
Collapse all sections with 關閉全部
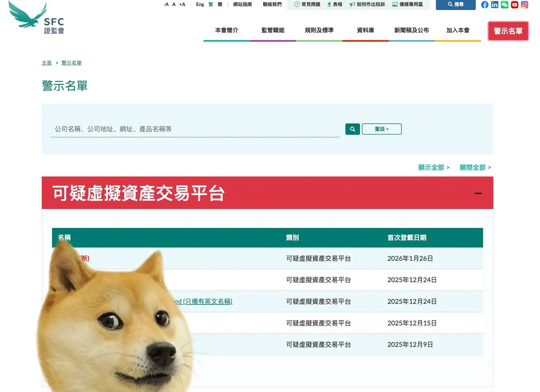coord(475,167)
